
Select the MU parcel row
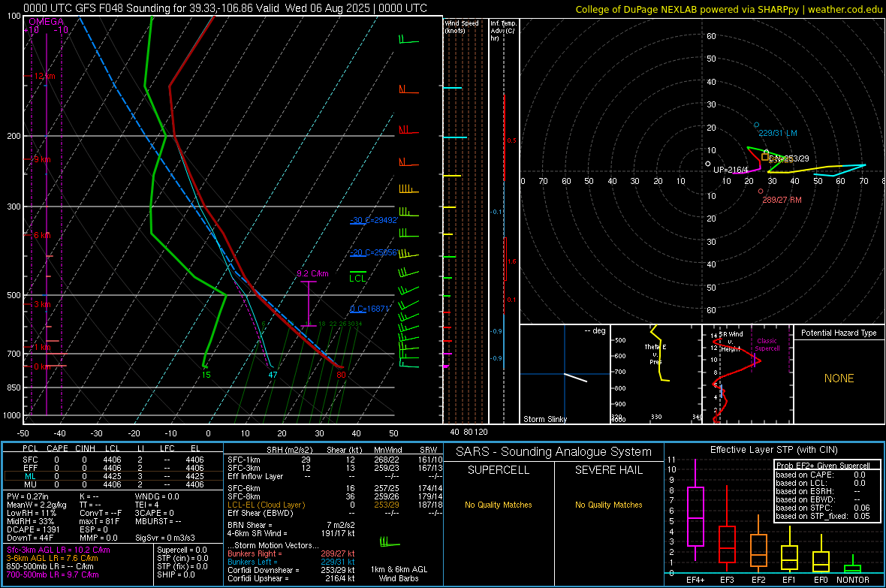click(113, 484)
